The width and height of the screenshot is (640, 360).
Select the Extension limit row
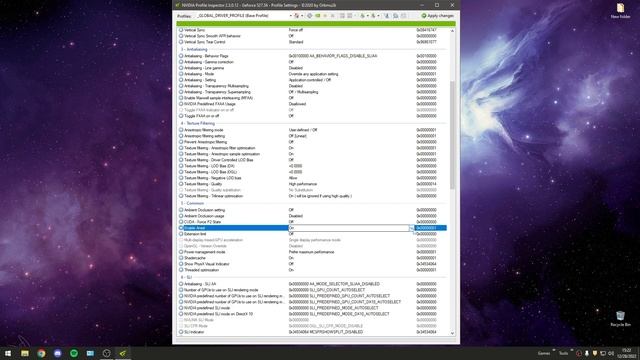(x=312, y=234)
